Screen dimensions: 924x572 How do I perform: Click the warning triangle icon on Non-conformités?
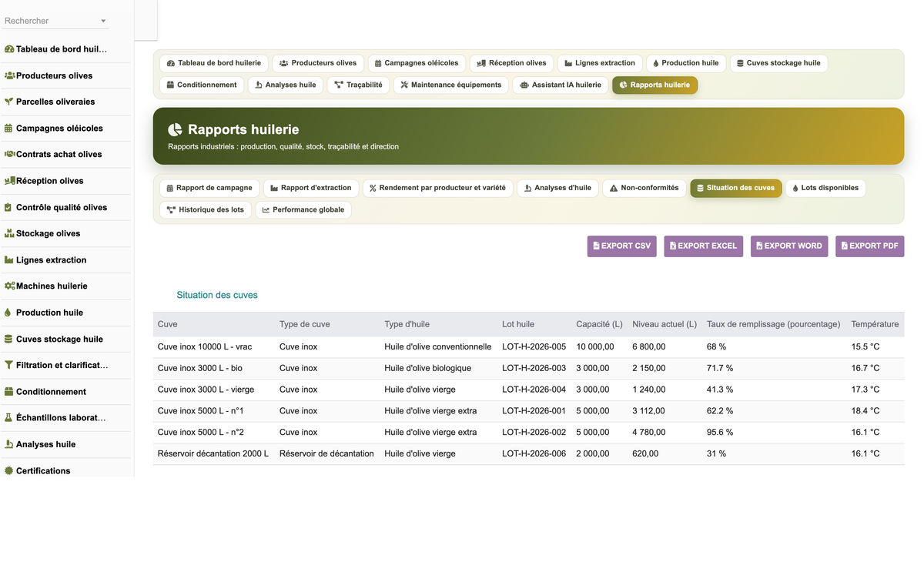614,188
